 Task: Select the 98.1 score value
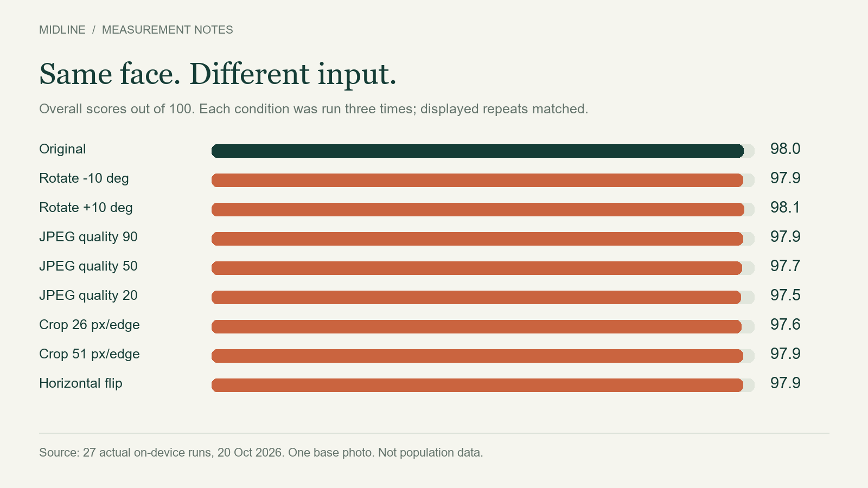785,207
